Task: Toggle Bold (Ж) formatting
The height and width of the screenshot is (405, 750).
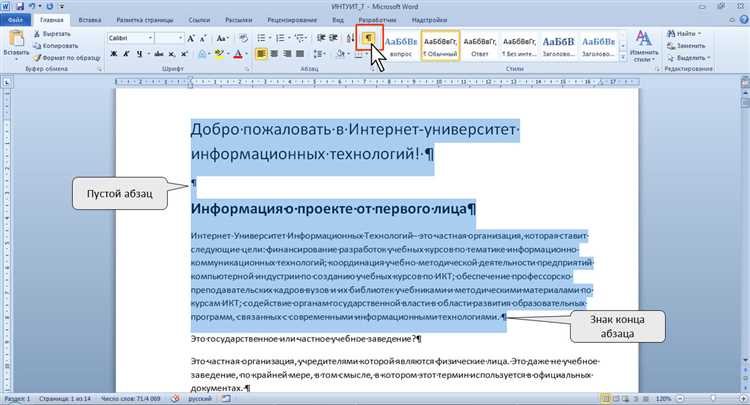Action: tap(114, 54)
